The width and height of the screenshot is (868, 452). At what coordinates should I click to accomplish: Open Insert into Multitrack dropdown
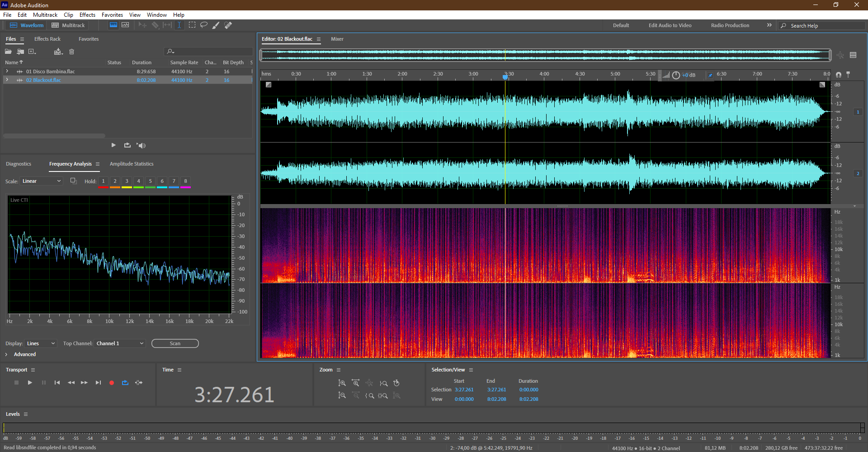pos(58,52)
